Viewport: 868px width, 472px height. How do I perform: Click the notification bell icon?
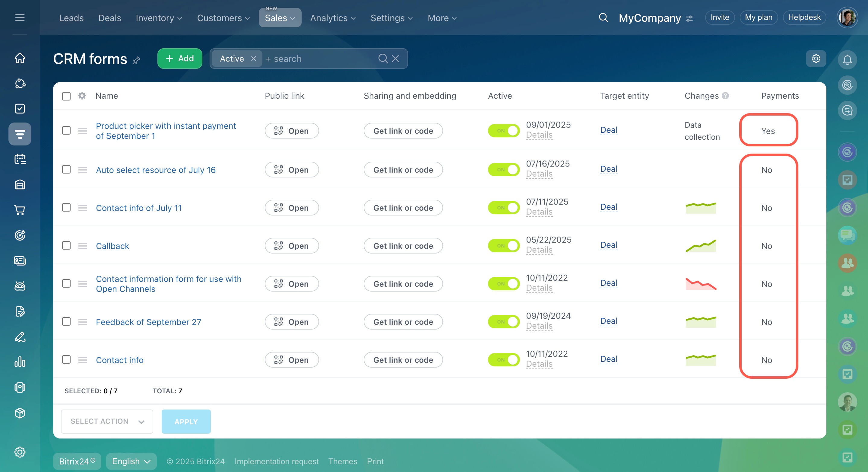(x=847, y=60)
